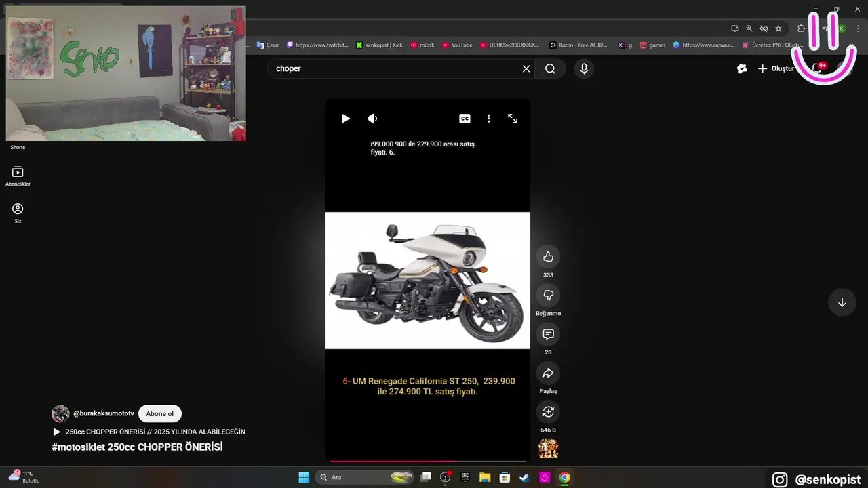Viewport: 868px width, 488px height.
Task: Open the 'g' bookmark
Action: [625, 45]
